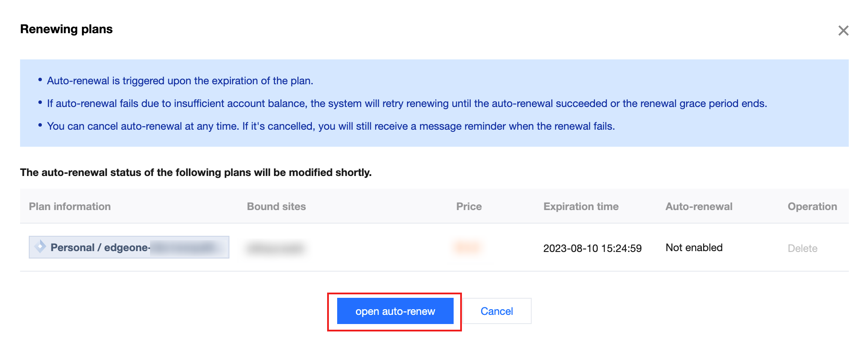868x338 pixels.
Task: Click the Price column header
Action: click(469, 207)
